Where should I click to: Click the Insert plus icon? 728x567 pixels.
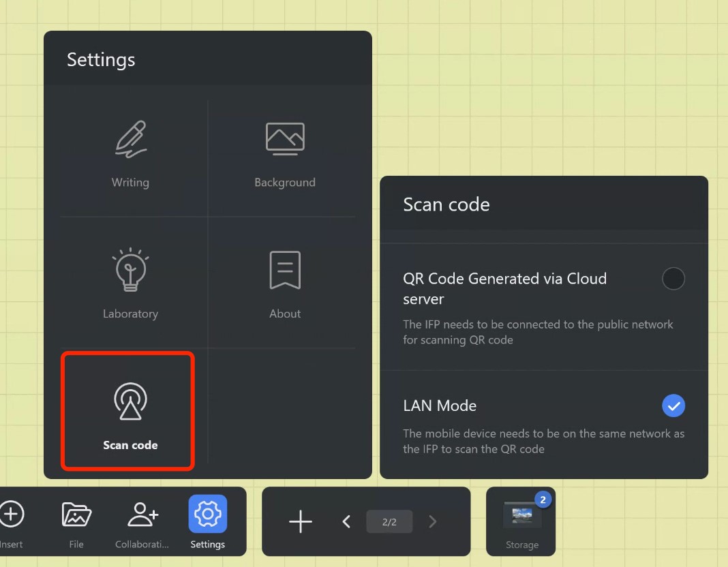(x=12, y=515)
